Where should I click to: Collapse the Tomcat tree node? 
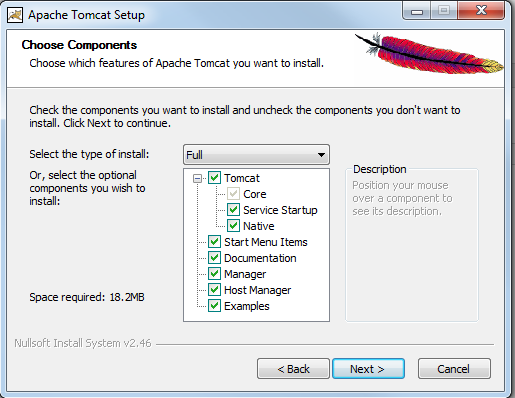(197, 179)
